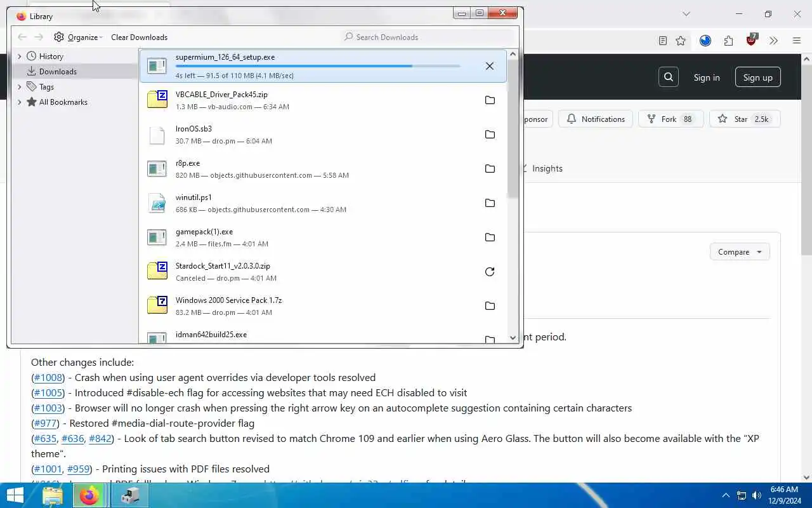Click the r8p.exe file icon

tap(157, 169)
